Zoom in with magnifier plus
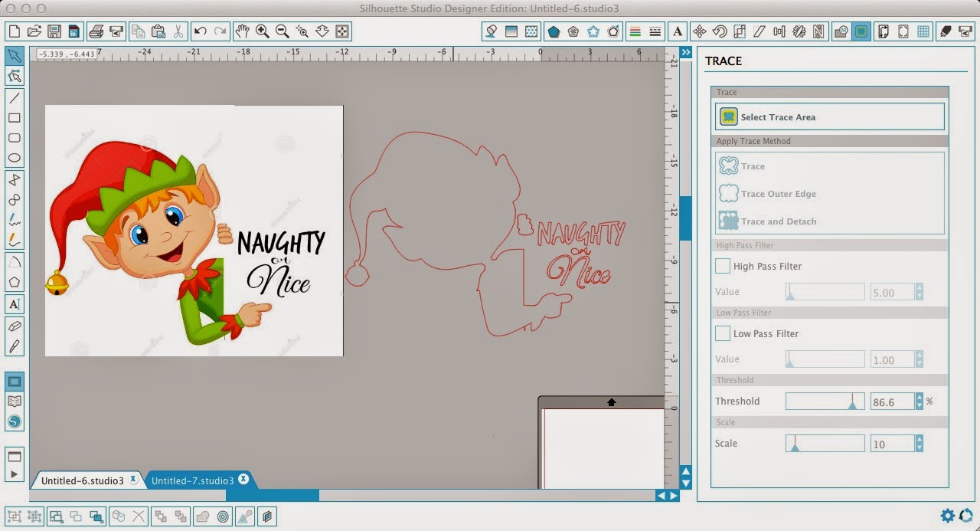The width and height of the screenshot is (980, 531). pyautogui.click(x=263, y=31)
